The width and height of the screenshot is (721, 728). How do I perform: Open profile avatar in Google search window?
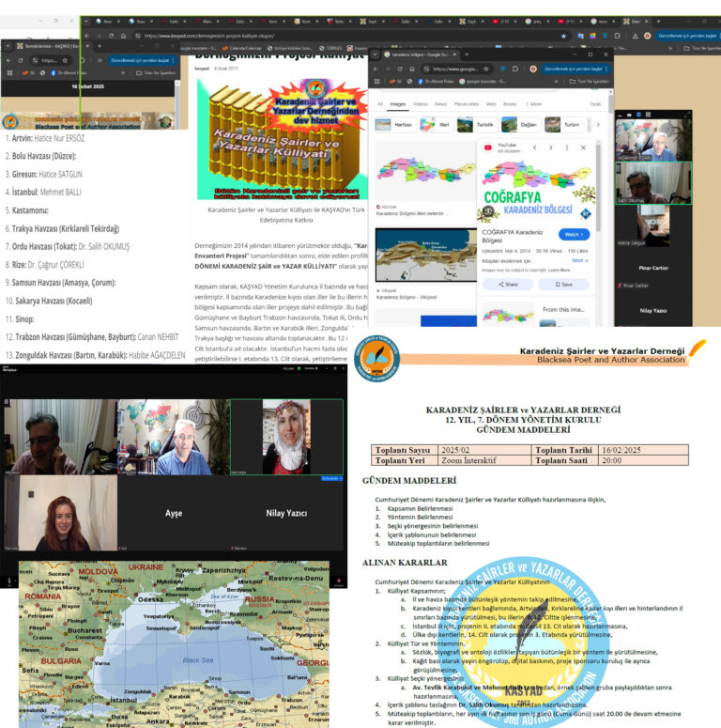[x=533, y=69]
